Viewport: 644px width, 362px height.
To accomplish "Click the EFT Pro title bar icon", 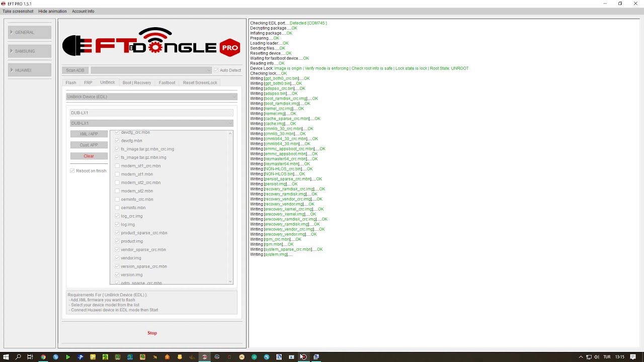I will pyautogui.click(x=4, y=4).
